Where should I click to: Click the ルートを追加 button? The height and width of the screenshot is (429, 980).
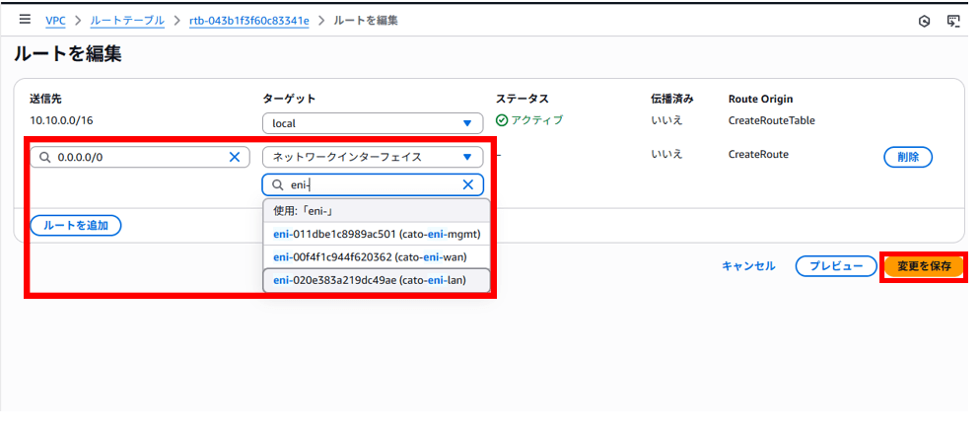click(x=76, y=225)
